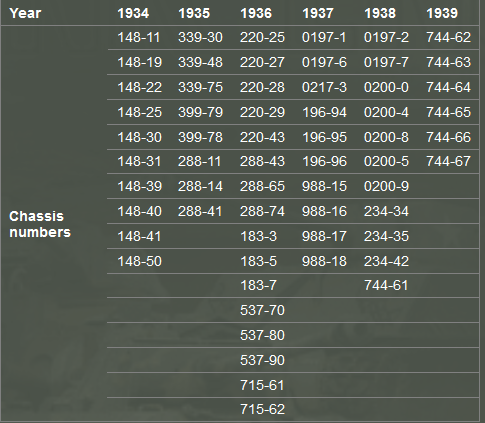Click chassis number 220-43
This screenshot has height=423, width=485.
[x=262, y=137]
